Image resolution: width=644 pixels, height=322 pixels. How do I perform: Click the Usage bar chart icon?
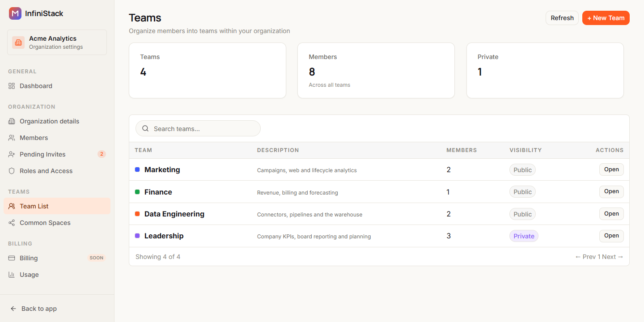click(12, 275)
